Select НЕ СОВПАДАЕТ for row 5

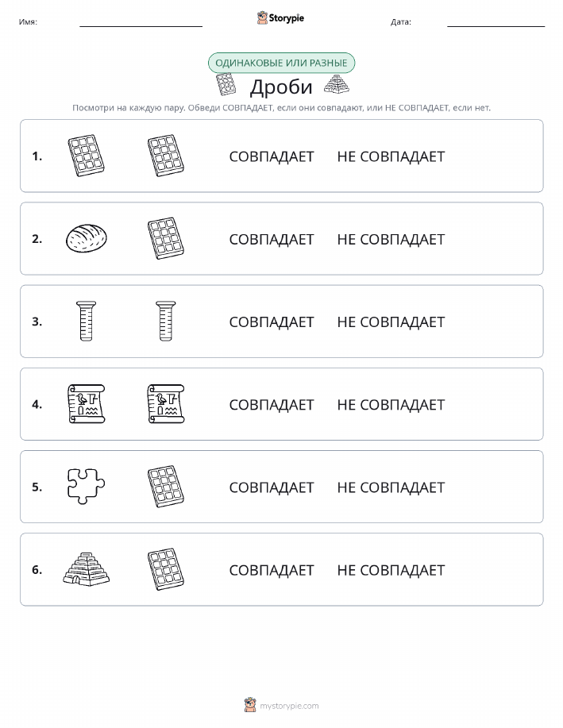click(391, 487)
